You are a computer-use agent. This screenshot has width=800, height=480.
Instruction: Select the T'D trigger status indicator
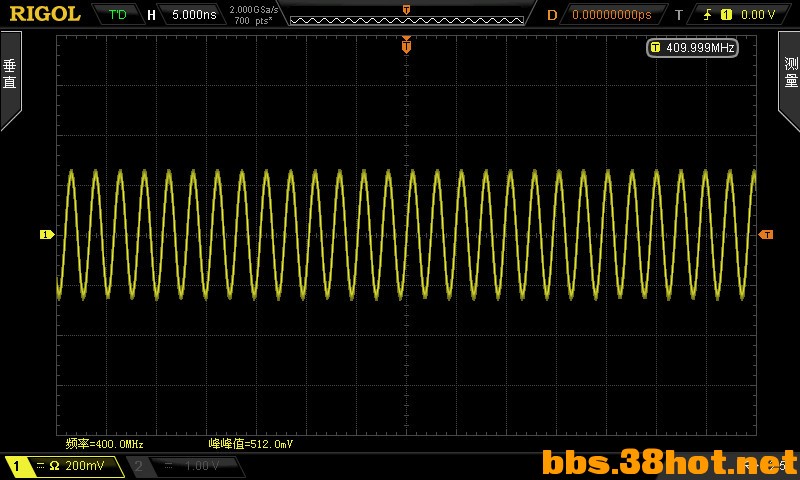point(117,14)
